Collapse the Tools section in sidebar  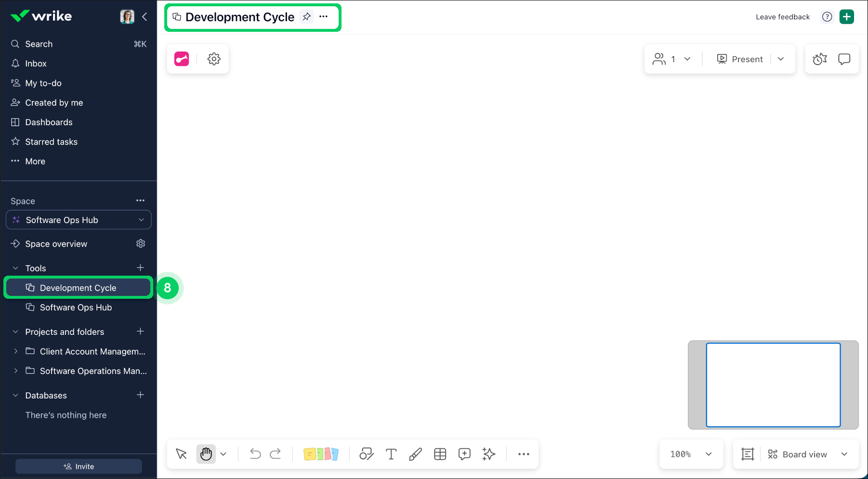coord(14,268)
